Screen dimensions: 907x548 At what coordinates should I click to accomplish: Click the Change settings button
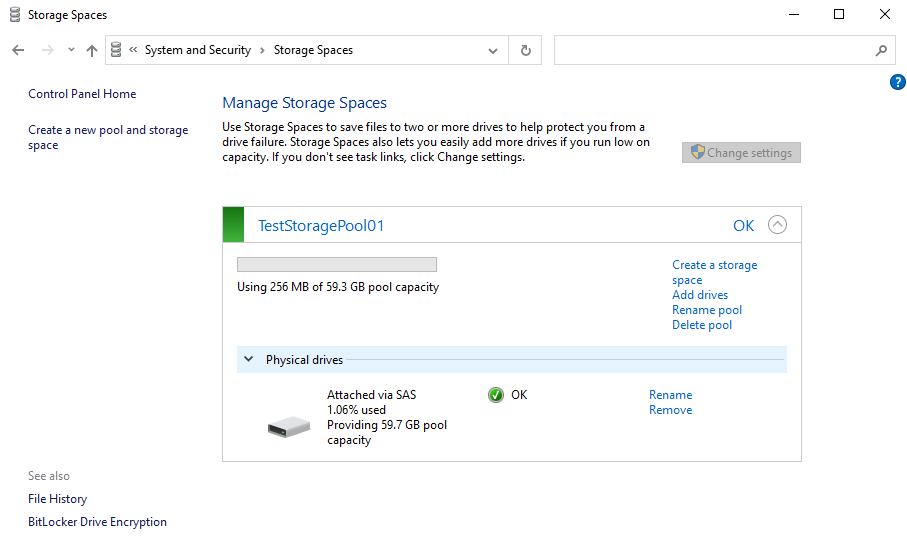(741, 153)
